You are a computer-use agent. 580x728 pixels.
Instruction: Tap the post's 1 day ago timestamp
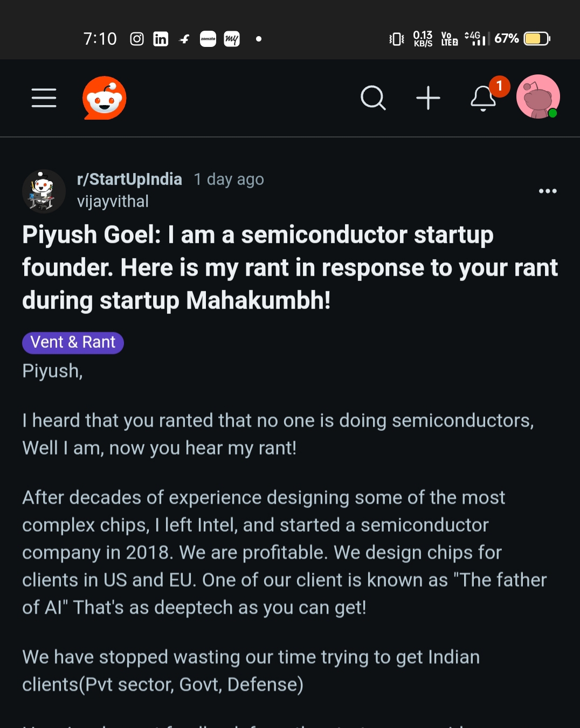[x=229, y=179]
